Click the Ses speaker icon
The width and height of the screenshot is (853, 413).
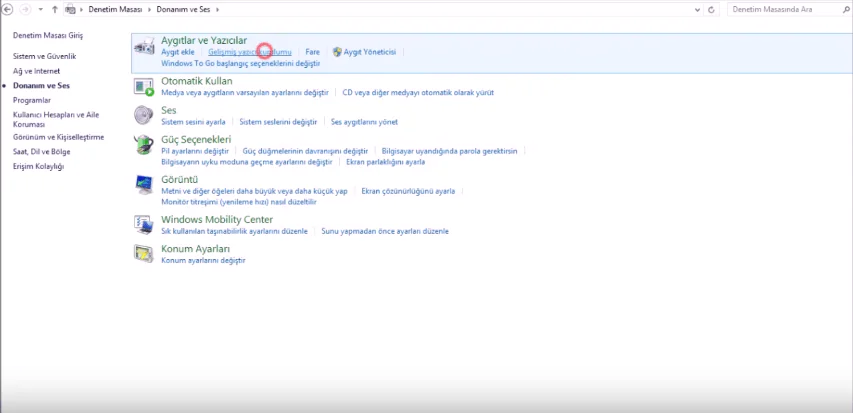(144, 116)
